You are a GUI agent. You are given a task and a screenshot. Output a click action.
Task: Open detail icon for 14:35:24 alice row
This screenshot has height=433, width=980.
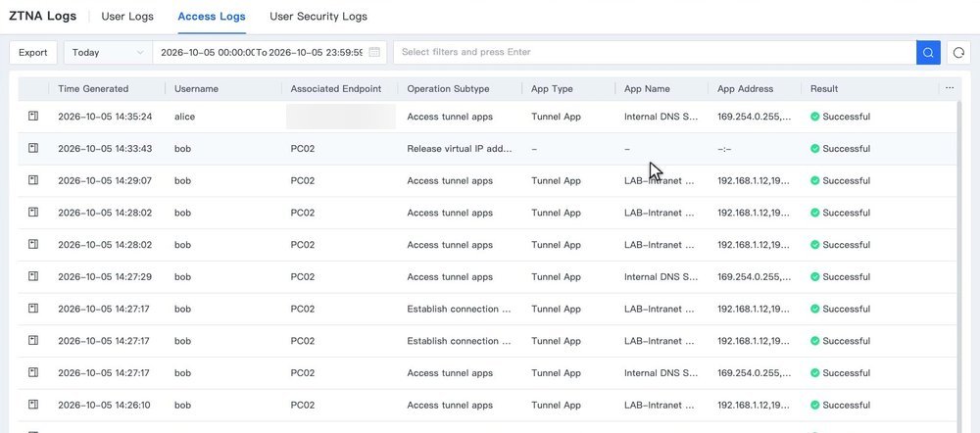pos(33,117)
